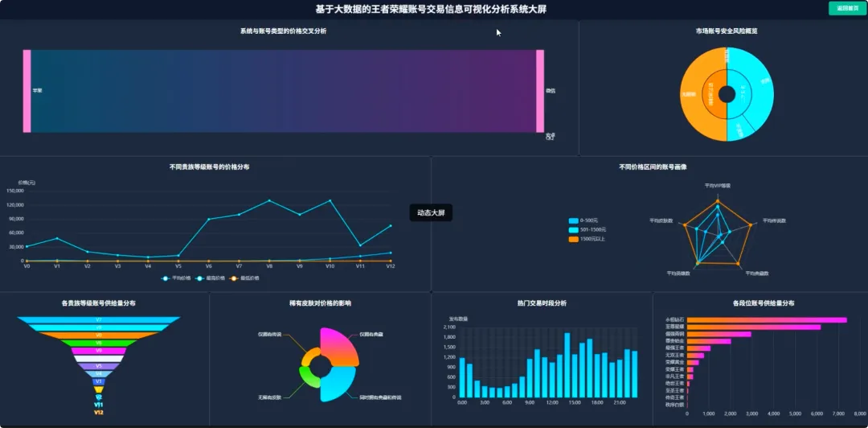Click the 稀有皮肤对价格的影响 title
Viewport: 868px width, 428px height.
coord(320,303)
